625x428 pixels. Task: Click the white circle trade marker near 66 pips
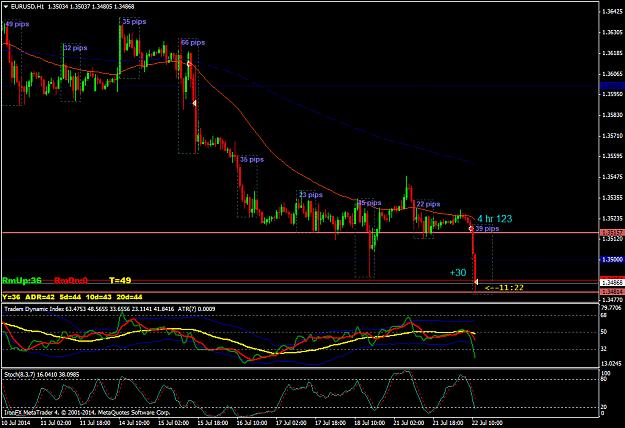tap(189, 64)
